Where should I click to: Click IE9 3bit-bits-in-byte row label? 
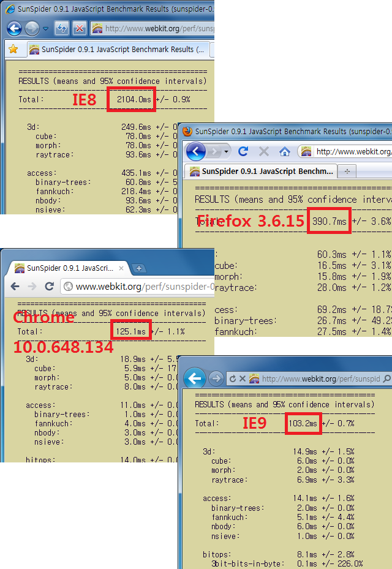[248, 563]
